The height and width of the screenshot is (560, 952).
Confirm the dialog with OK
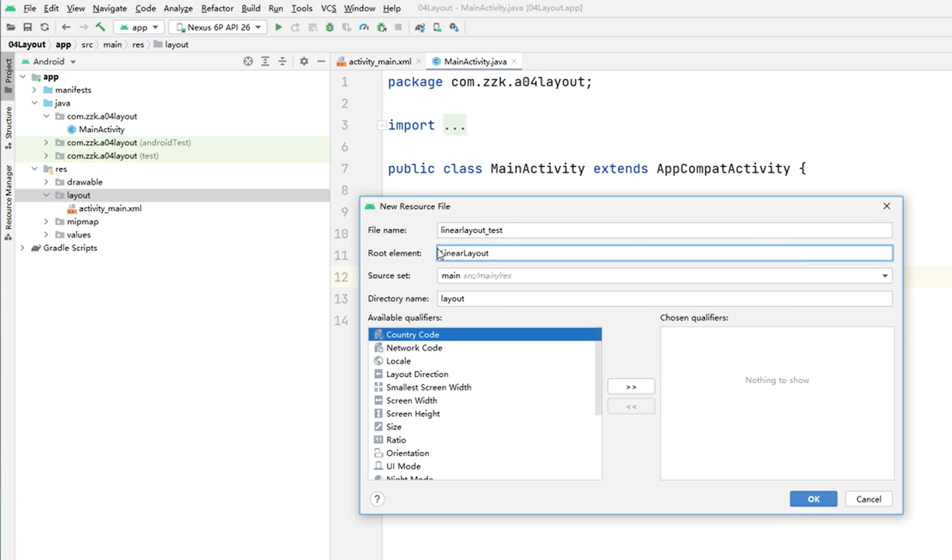point(814,499)
